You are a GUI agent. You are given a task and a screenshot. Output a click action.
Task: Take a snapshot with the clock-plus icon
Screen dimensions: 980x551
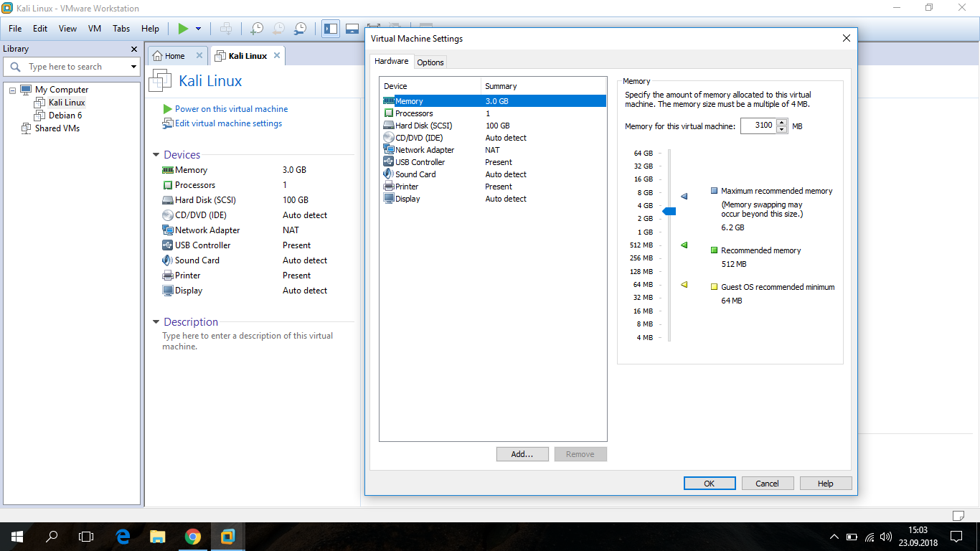(x=256, y=29)
